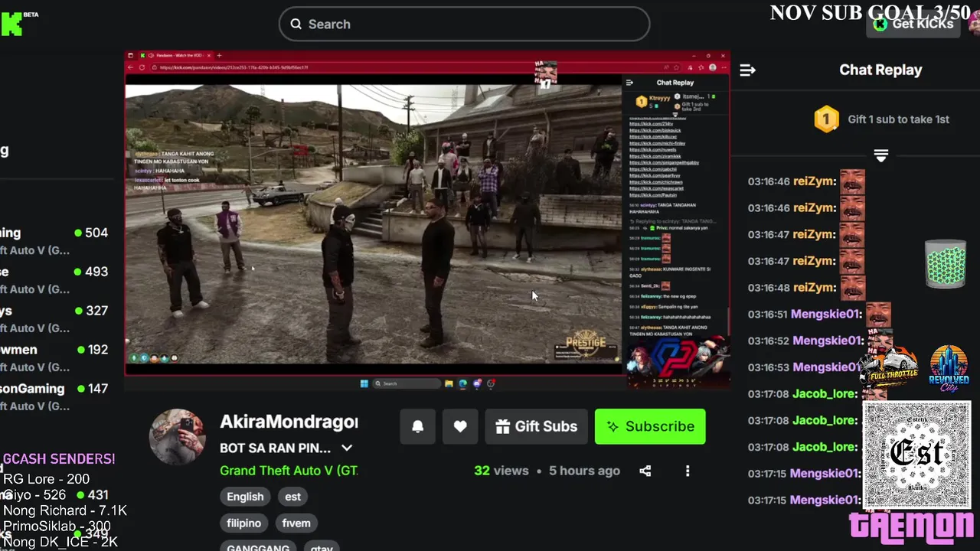
Task: Click the Revolved City logo overlay
Action: (949, 368)
